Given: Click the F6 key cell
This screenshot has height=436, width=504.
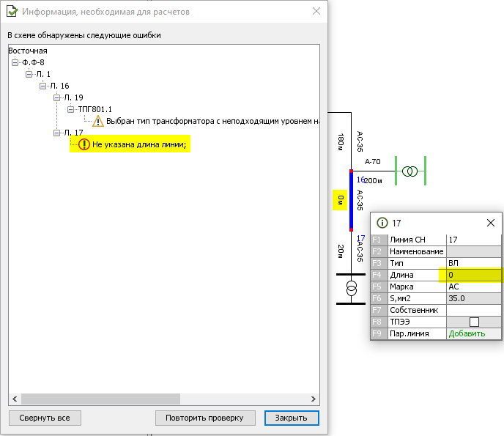Looking at the screenshot, I should [x=379, y=298].
